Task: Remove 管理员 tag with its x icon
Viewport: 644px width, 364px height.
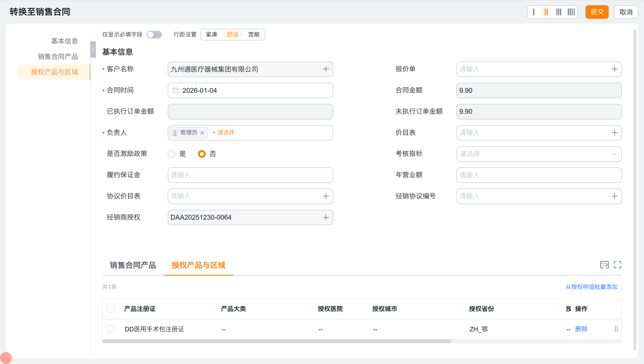Action: tap(202, 133)
